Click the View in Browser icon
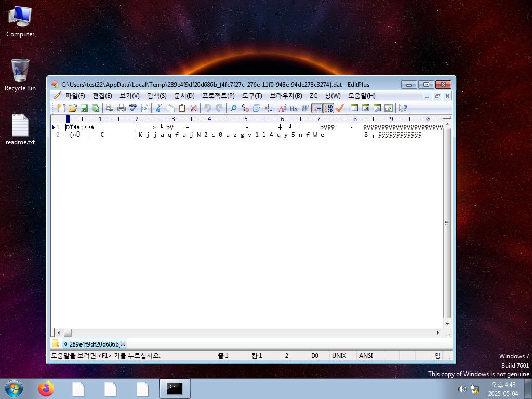532x399 pixels. pos(144,108)
